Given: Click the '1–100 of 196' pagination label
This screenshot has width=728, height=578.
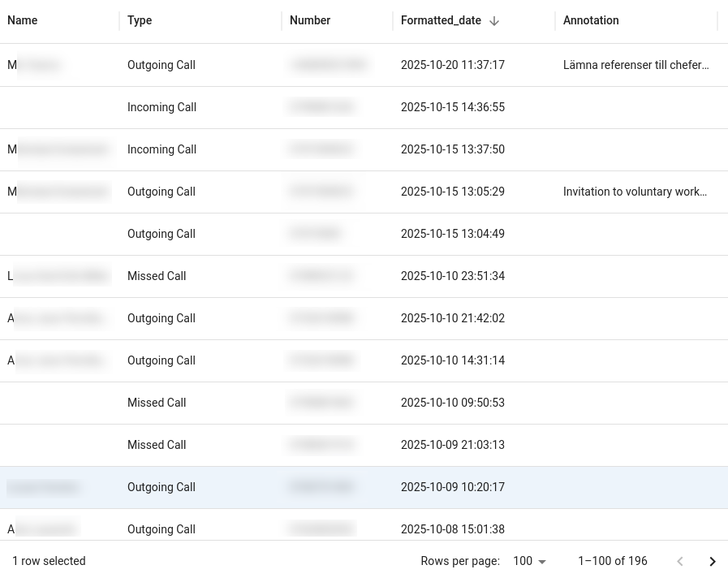Looking at the screenshot, I should (x=613, y=561).
